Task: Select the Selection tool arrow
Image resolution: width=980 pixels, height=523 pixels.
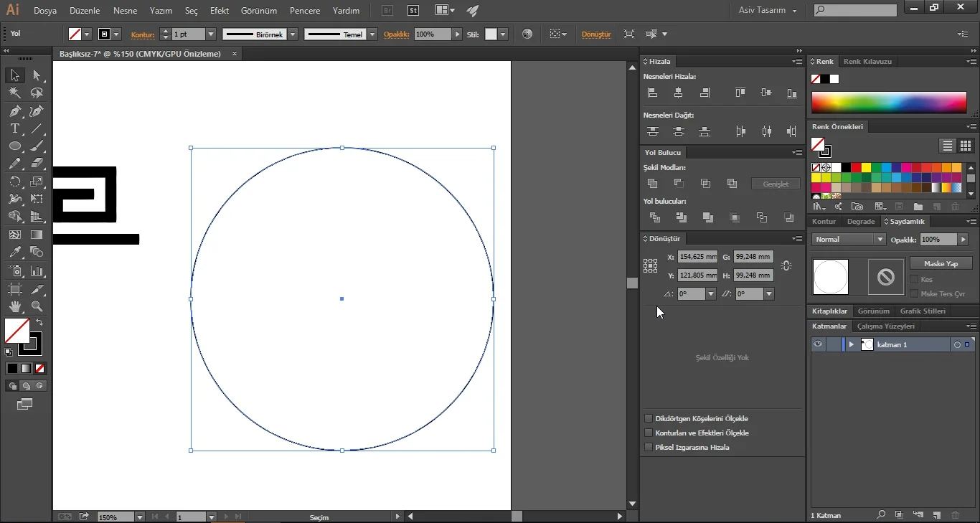Action: (14, 75)
